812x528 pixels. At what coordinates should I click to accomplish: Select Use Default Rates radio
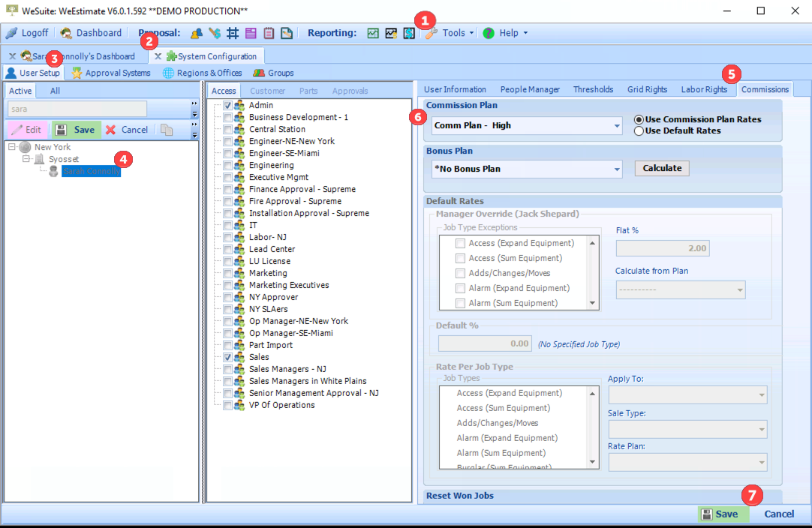click(639, 131)
